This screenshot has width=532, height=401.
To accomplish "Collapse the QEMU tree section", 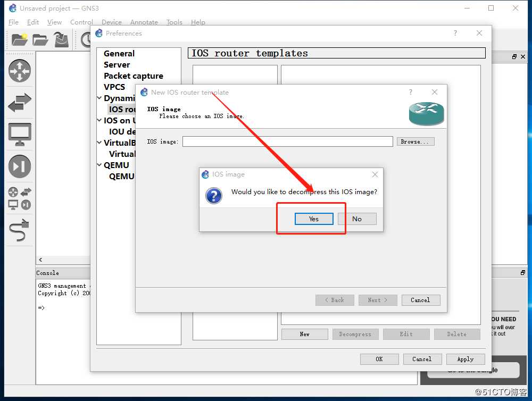I will pyautogui.click(x=99, y=165).
